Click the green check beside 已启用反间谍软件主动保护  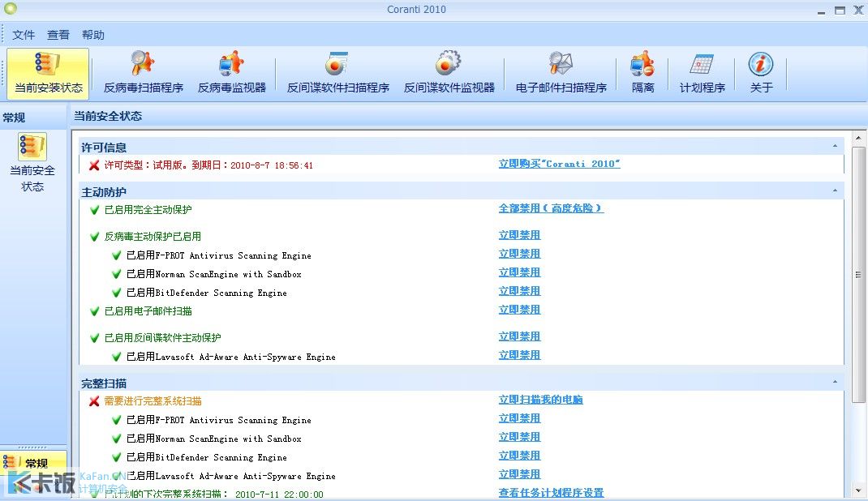[x=95, y=338]
